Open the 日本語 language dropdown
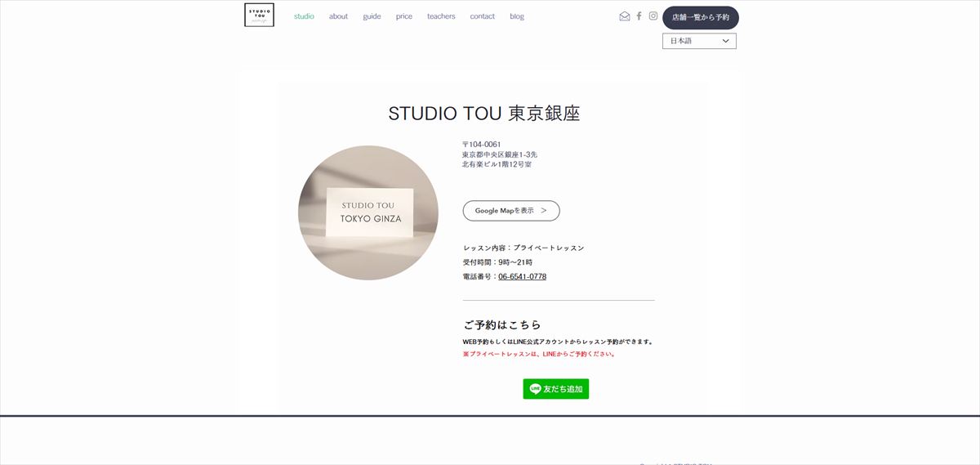The image size is (980, 465). point(699,41)
